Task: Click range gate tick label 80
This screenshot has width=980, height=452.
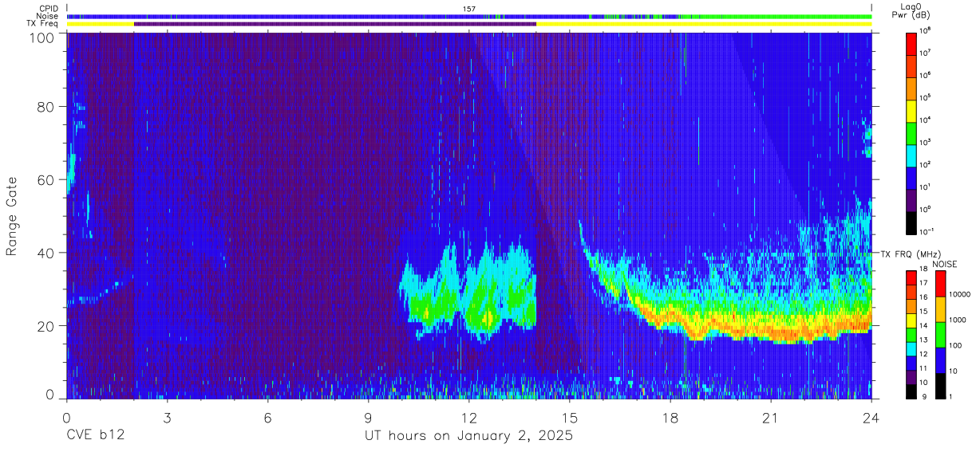Action: click(x=45, y=107)
